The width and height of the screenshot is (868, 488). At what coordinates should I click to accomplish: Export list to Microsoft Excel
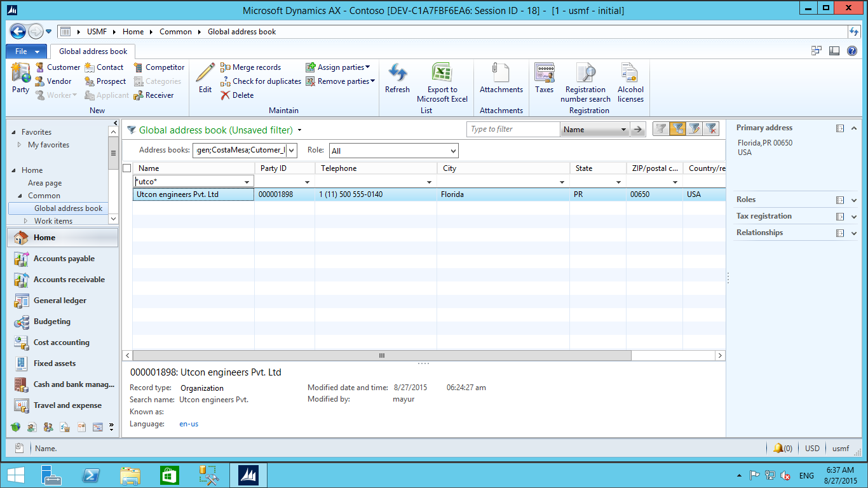tap(442, 83)
